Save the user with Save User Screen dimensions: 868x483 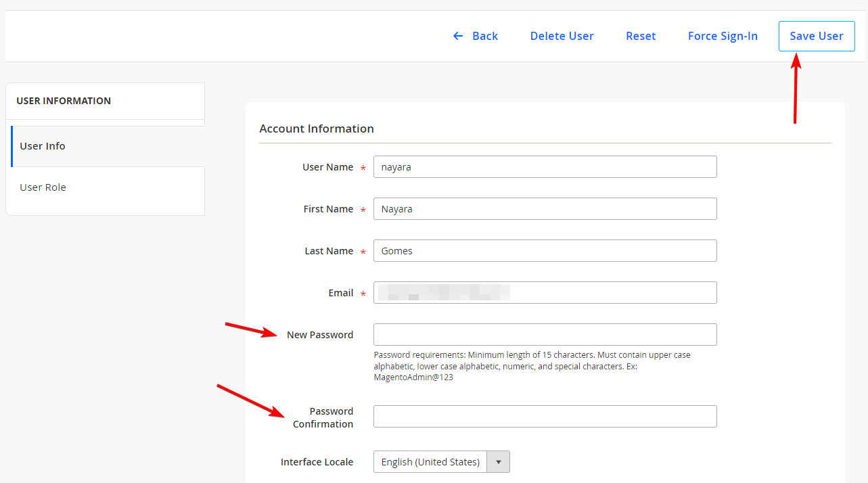coord(817,36)
